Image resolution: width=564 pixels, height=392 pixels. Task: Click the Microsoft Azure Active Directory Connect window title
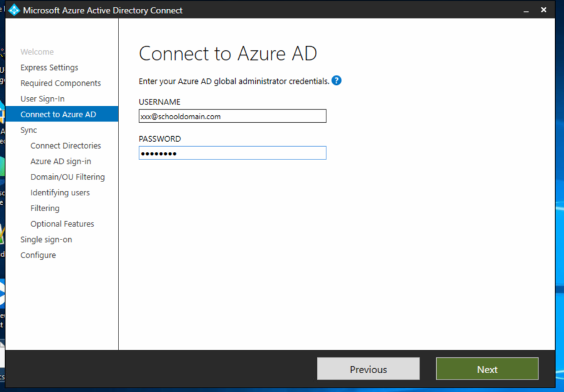(x=103, y=11)
